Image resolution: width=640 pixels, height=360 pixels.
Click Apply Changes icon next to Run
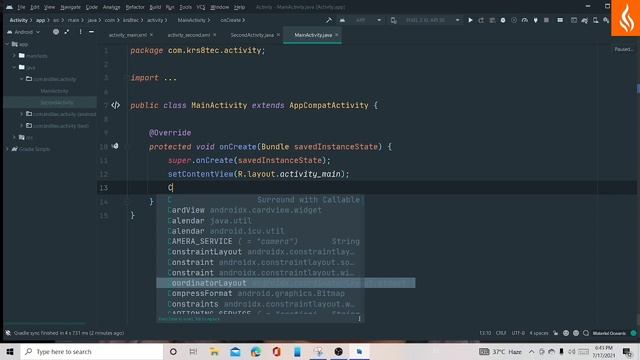[481, 20]
